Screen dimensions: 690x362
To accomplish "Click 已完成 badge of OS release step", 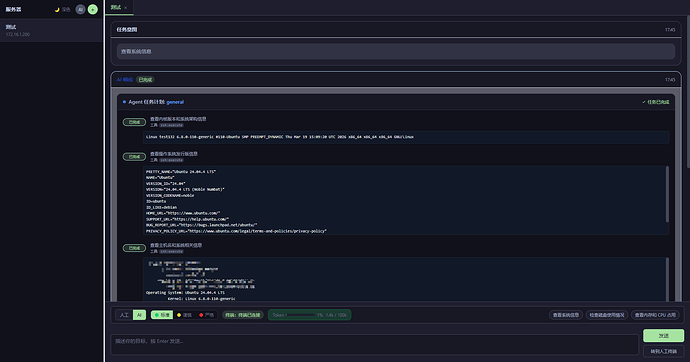I will [x=134, y=157].
